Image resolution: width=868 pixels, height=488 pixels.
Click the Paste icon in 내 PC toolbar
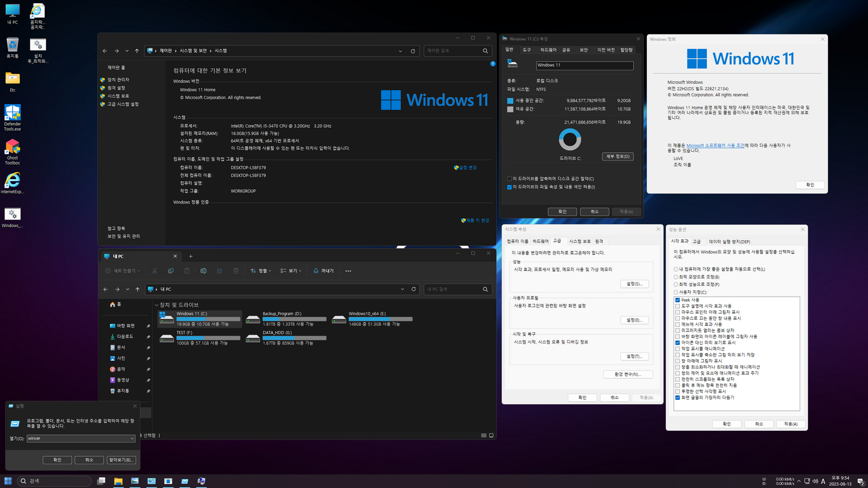[x=187, y=271]
